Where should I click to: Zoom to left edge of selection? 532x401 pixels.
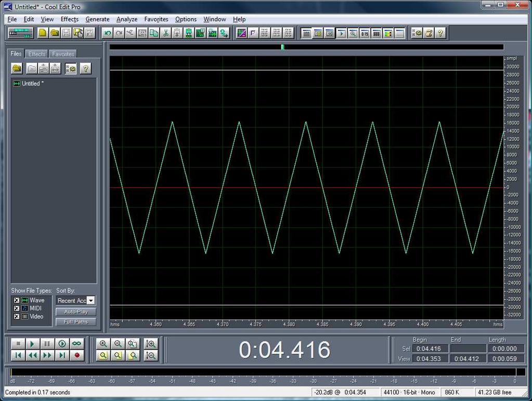click(118, 355)
